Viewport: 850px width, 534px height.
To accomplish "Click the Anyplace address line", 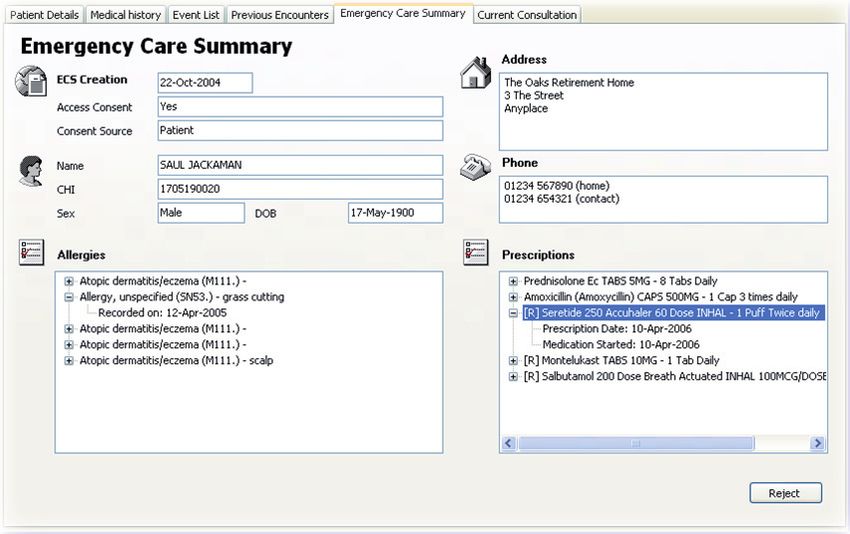I will (526, 108).
